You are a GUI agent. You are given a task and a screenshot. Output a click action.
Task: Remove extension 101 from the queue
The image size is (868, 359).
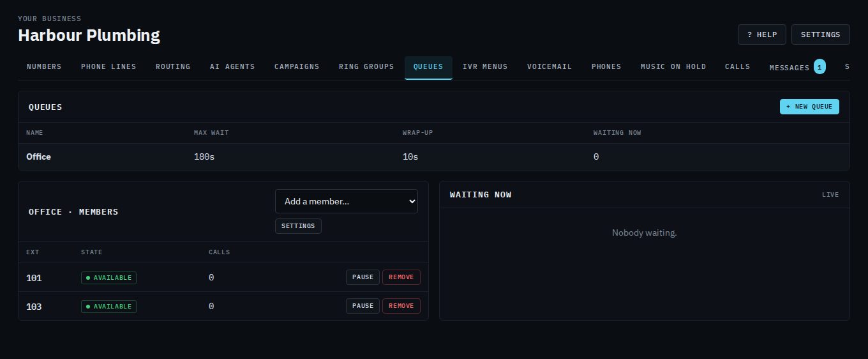point(401,277)
